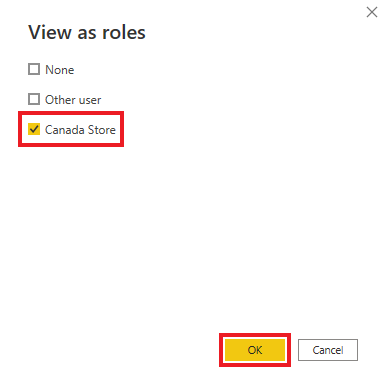Click the Canada Store label text
This screenshot has height=388, width=385.
[x=80, y=130]
